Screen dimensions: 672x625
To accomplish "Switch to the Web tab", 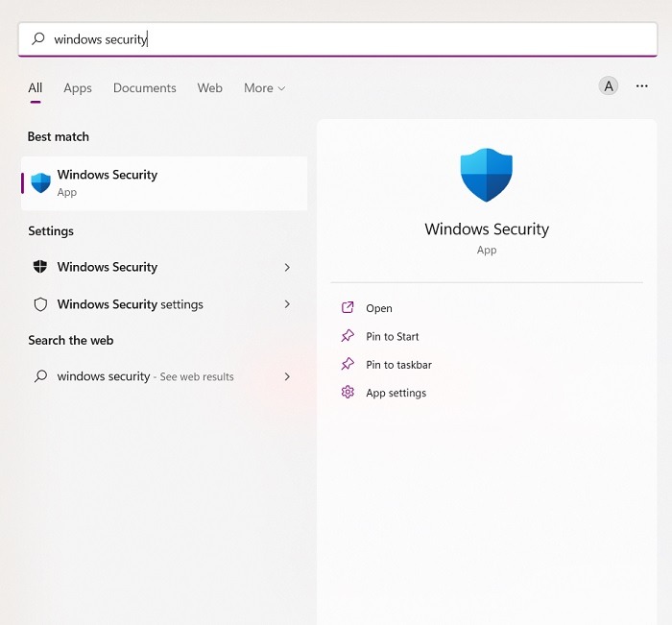I will click(209, 88).
